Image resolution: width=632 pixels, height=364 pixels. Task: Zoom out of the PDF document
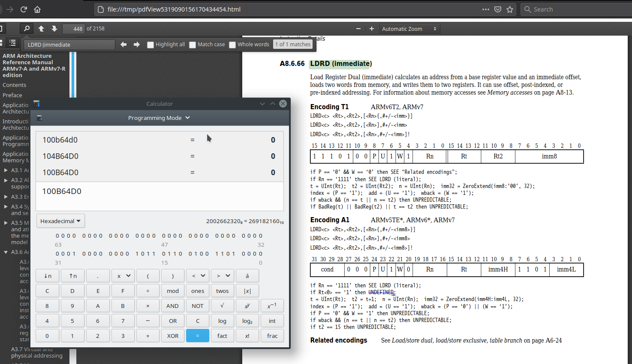(358, 29)
